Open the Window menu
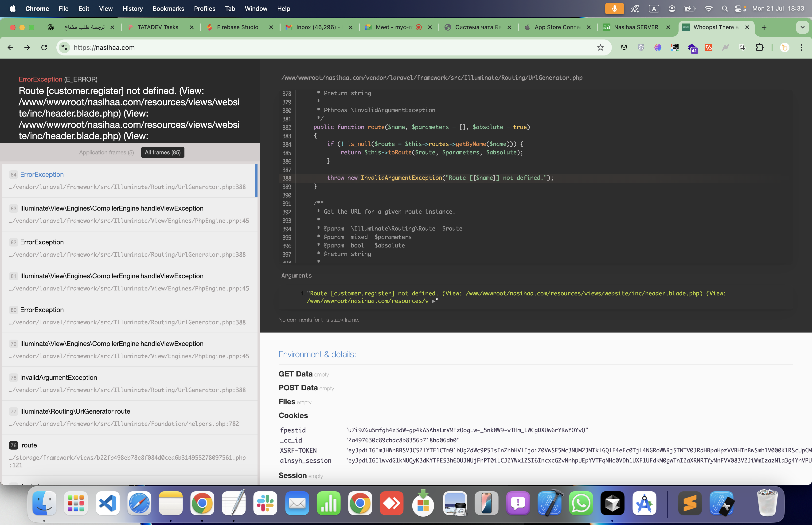 click(256, 8)
